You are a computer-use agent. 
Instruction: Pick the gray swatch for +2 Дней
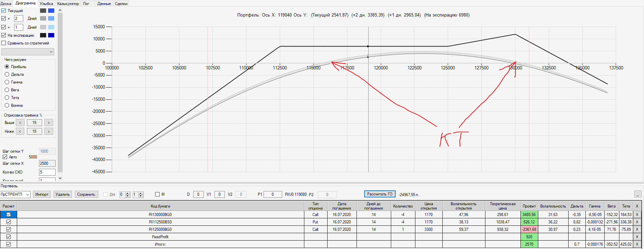43,19
